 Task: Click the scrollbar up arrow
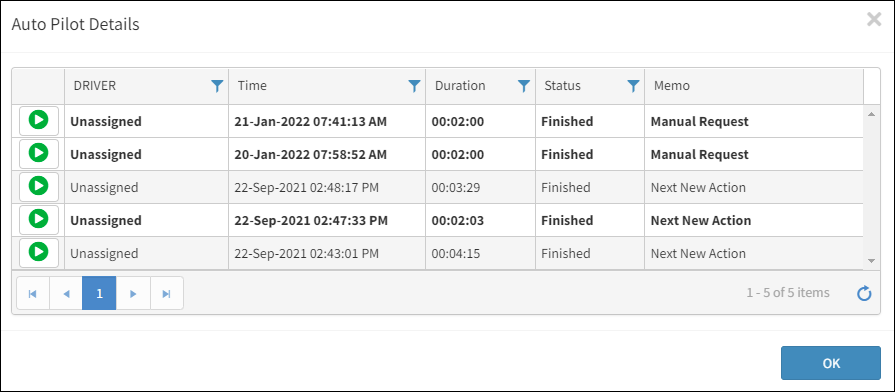click(871, 114)
